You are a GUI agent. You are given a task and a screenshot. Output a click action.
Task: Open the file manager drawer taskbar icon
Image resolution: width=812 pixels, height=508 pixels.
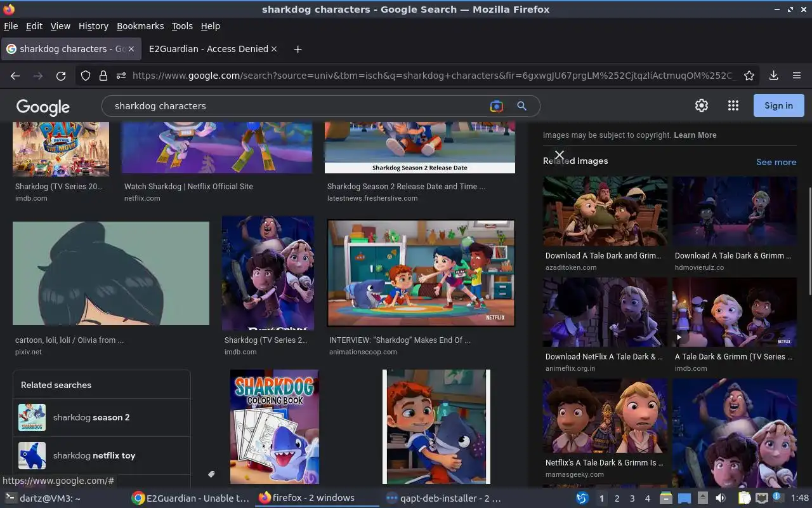point(666,498)
